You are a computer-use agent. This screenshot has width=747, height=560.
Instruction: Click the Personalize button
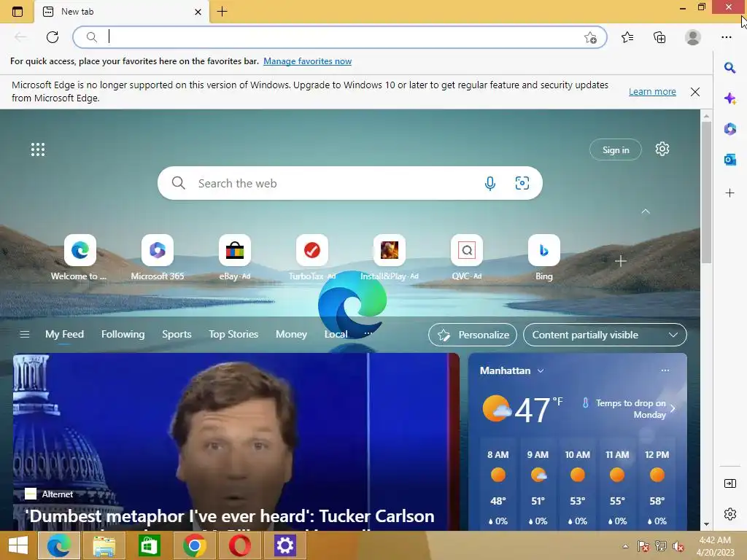point(473,335)
